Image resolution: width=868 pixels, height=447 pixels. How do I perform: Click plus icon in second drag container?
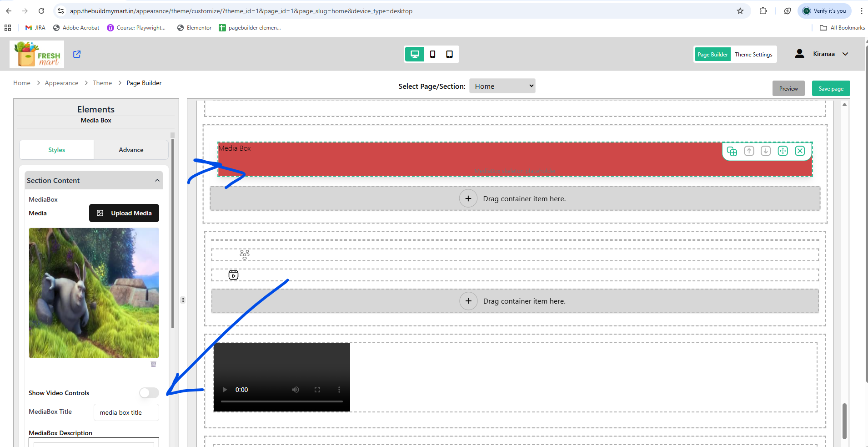[468, 301]
